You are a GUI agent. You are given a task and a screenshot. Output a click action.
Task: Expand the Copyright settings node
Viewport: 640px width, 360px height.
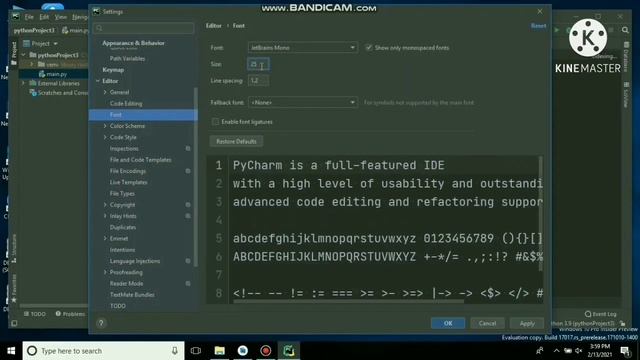[x=105, y=204]
